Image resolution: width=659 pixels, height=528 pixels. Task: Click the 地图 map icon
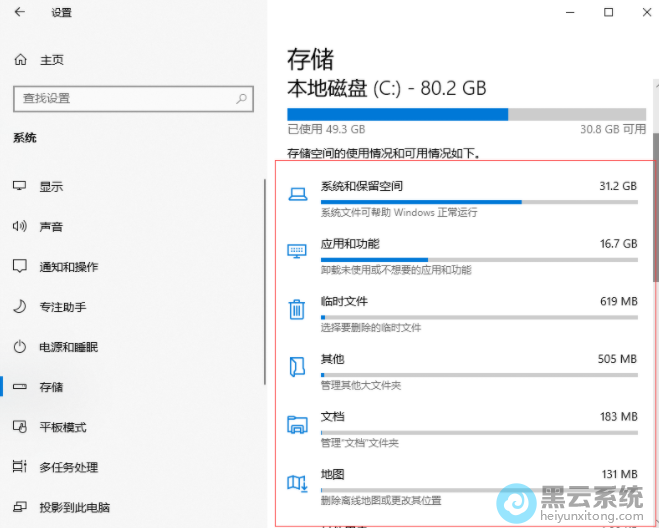coord(297,483)
